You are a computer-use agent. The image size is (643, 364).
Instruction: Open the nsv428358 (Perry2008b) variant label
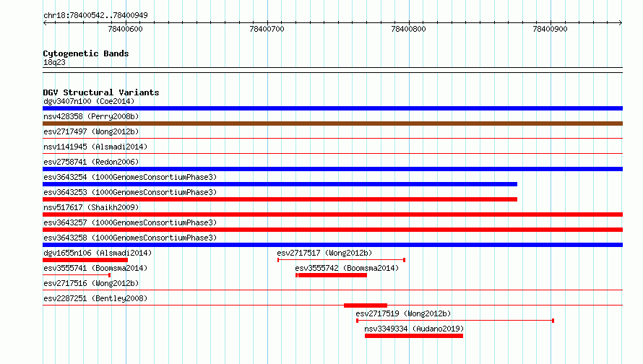point(91,116)
